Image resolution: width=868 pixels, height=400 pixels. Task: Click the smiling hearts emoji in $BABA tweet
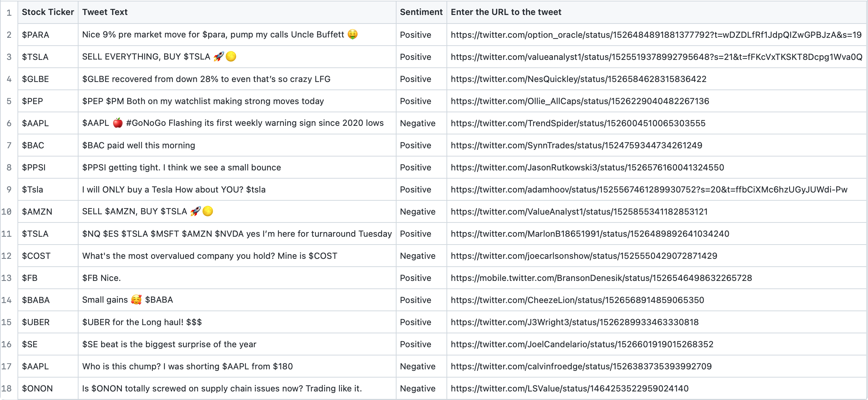click(136, 299)
